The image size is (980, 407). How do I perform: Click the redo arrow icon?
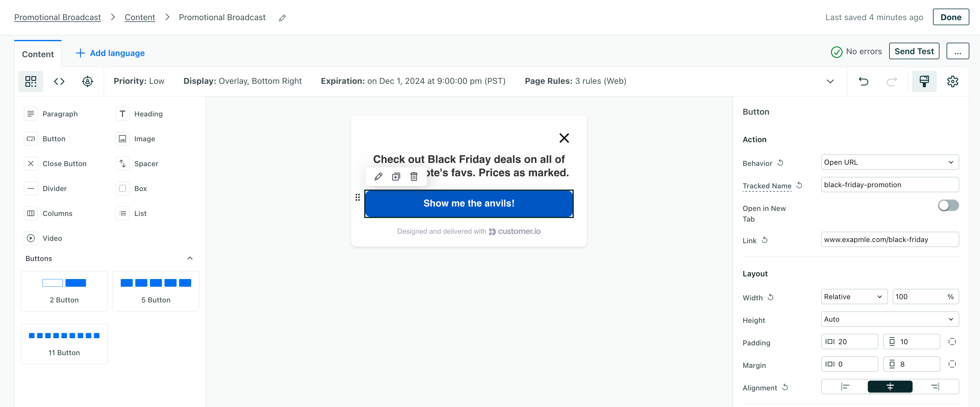[x=891, y=81]
